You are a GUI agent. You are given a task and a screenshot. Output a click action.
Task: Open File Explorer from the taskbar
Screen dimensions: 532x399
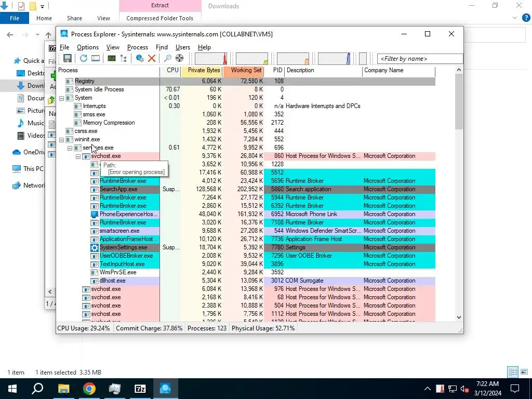point(63,389)
